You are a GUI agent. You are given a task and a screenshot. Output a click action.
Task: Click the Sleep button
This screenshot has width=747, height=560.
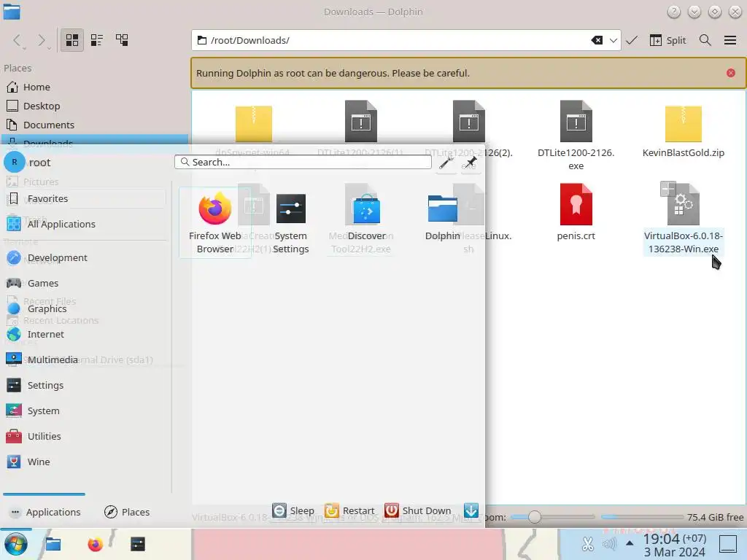(x=293, y=510)
